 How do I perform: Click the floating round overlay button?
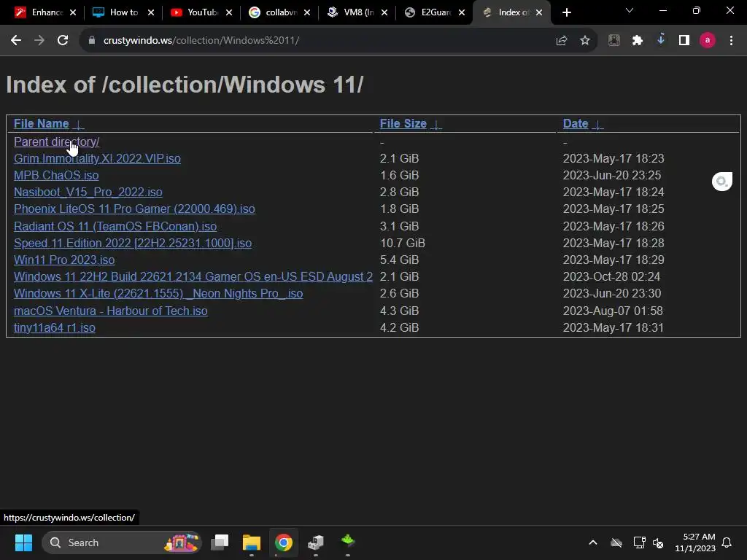[x=721, y=182]
